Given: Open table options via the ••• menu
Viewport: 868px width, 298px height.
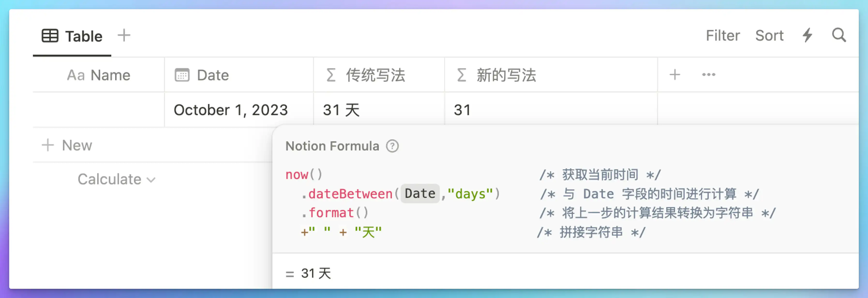Looking at the screenshot, I should tap(708, 74).
